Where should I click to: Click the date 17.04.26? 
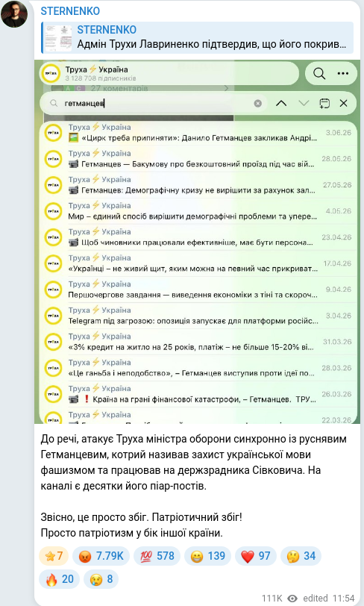coord(337,263)
